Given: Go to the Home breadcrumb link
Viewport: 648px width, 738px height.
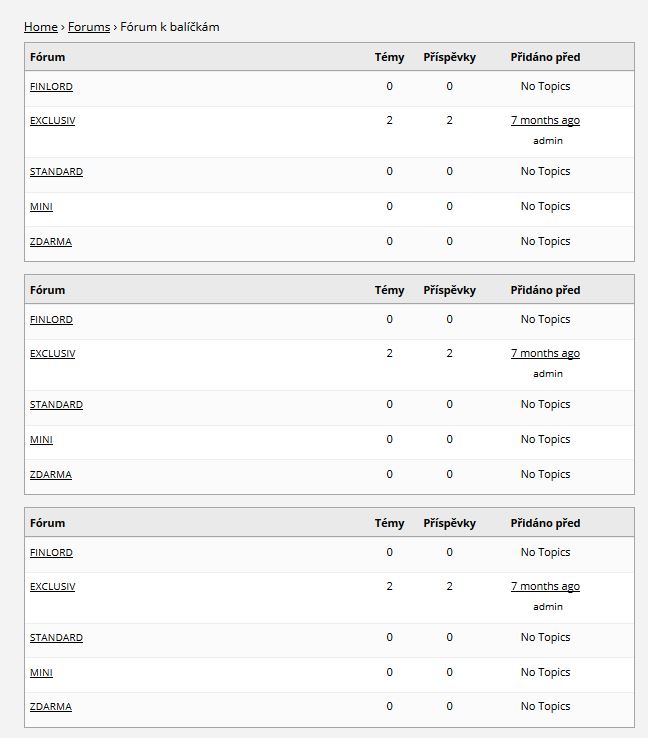Looking at the screenshot, I should (x=40, y=27).
